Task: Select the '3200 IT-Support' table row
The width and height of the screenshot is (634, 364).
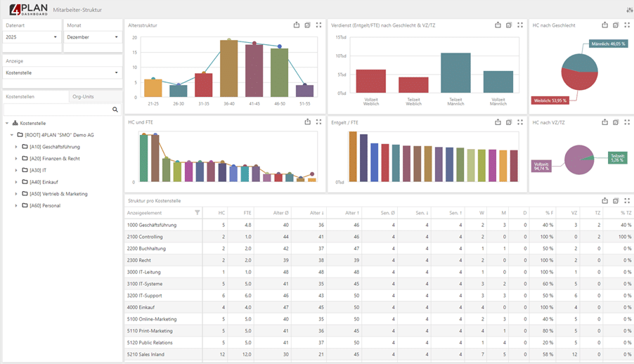Action: point(379,295)
